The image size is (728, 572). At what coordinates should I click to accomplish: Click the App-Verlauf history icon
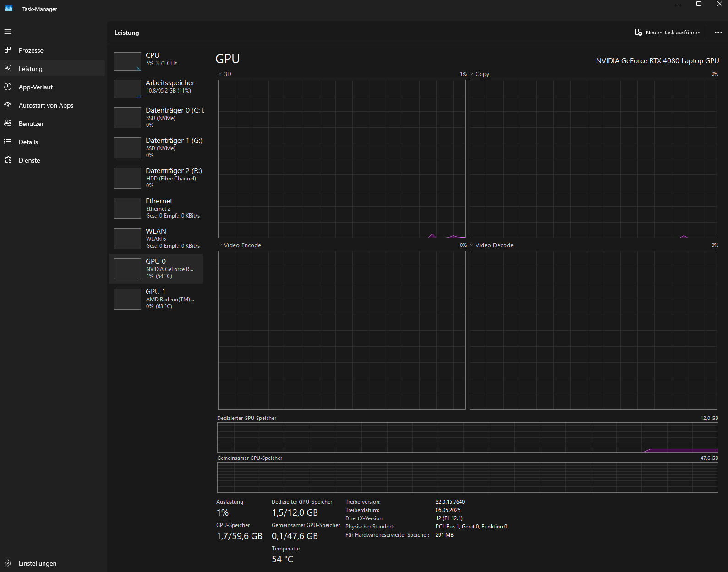[x=8, y=87]
